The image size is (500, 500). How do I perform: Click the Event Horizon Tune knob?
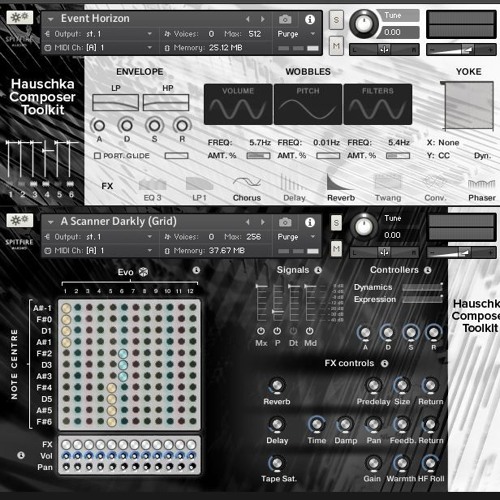(x=364, y=24)
